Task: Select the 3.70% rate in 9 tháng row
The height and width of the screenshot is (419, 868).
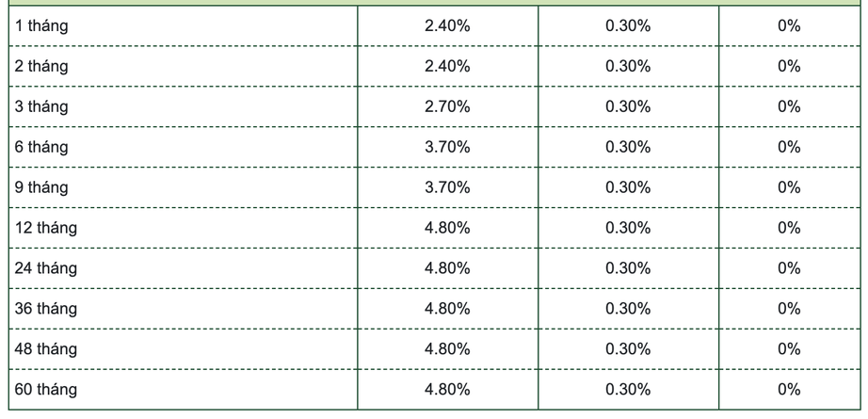Action: pos(447,188)
